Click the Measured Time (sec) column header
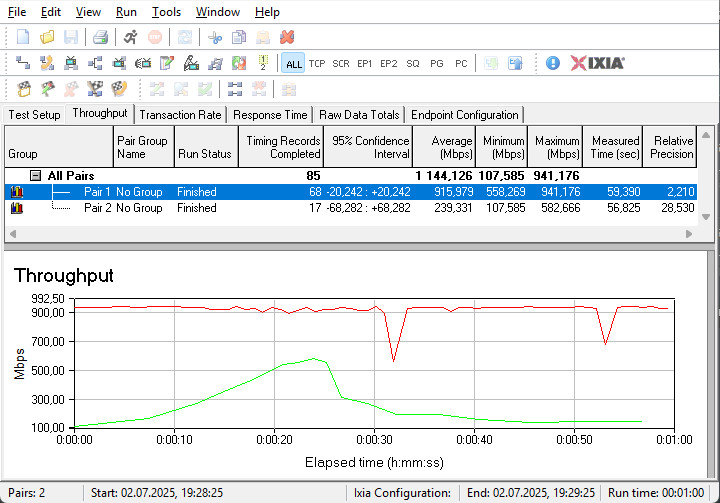 613,147
